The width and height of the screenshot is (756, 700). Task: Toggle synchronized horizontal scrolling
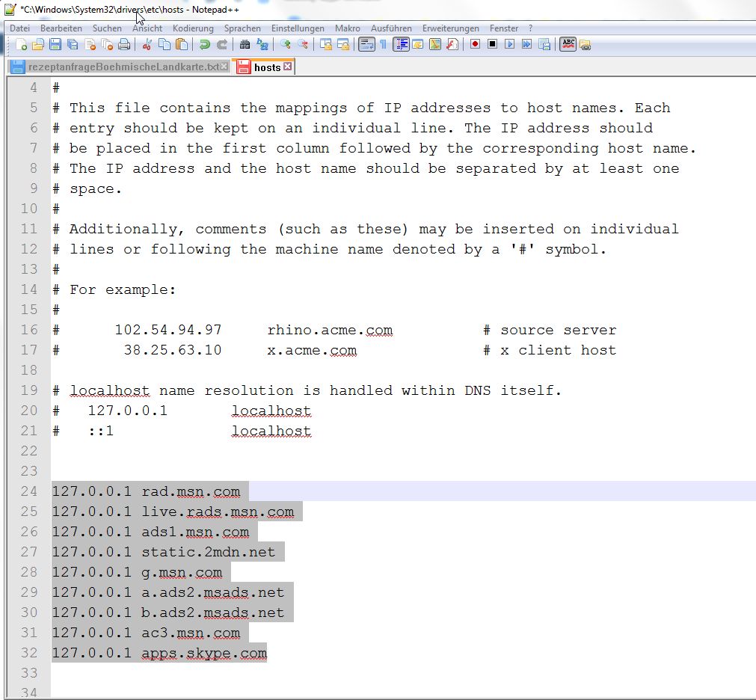click(343, 45)
